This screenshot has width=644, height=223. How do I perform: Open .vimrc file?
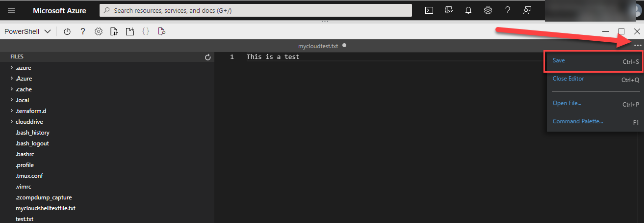click(x=23, y=187)
